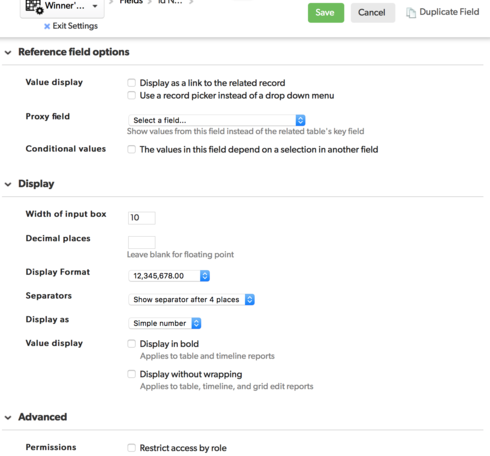Click the green Save button
The image size is (490, 456).
[x=326, y=13]
